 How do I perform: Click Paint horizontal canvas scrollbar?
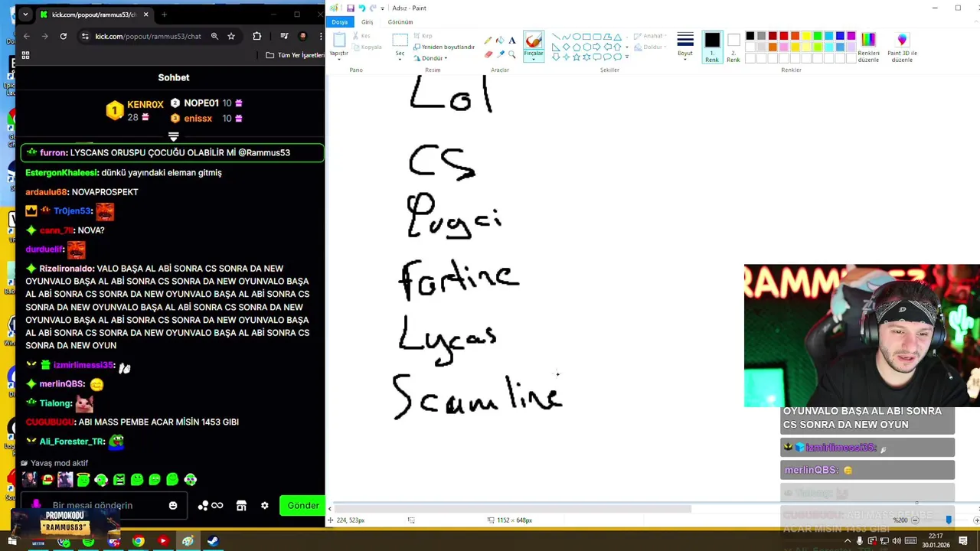click(513, 509)
